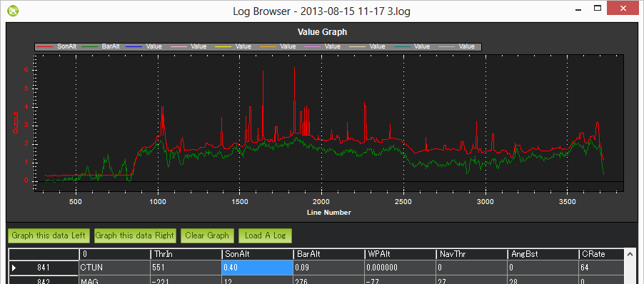This screenshot has height=284, width=644.
Task: Select the highlighted 0.40 SonAlt cell
Action: 257,268
